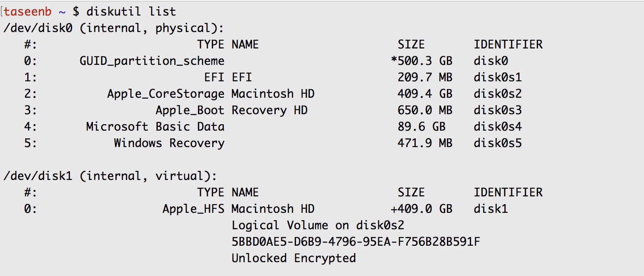Click the 'taseenb' username in the prompt
Screen dimensions: 644x276
29,12
